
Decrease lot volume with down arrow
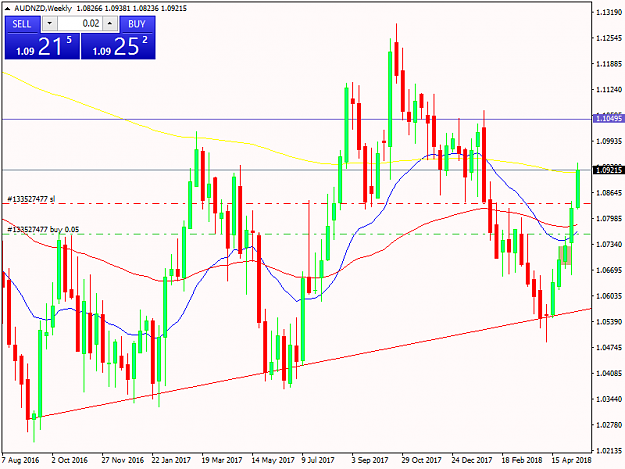click(x=49, y=24)
